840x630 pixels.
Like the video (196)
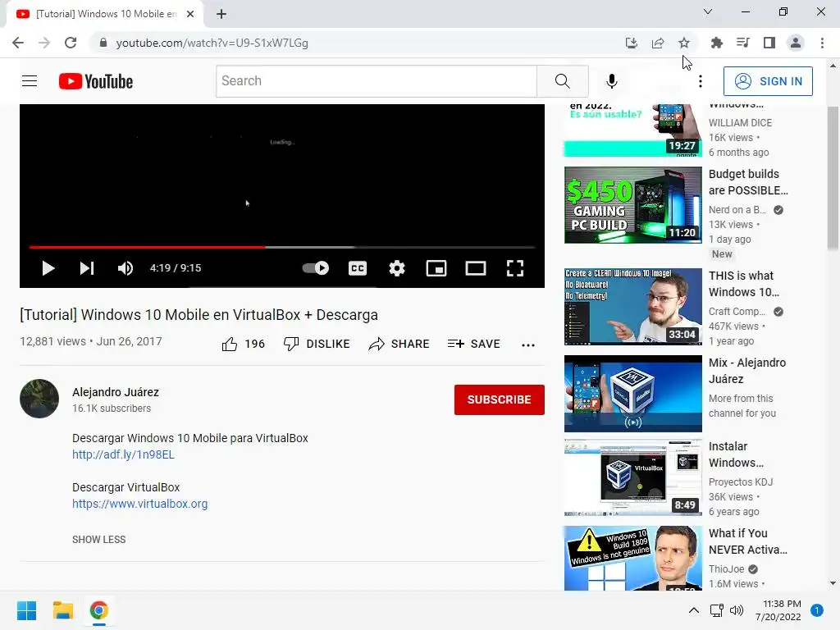coord(243,344)
